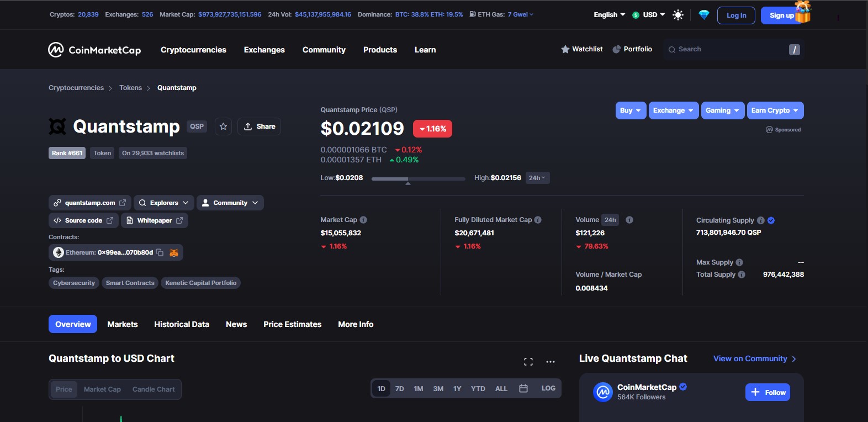Screen dimensions: 868x422
Task: Select the 7D chart range
Action: 400,389
